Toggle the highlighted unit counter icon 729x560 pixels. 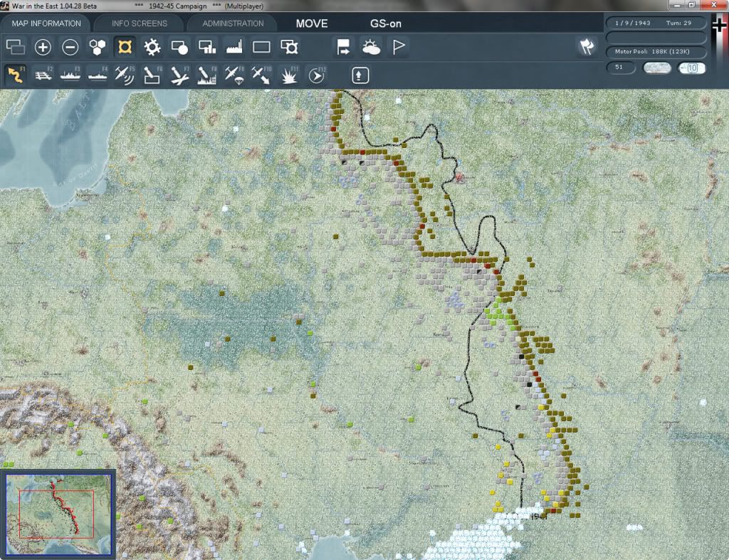coord(125,47)
